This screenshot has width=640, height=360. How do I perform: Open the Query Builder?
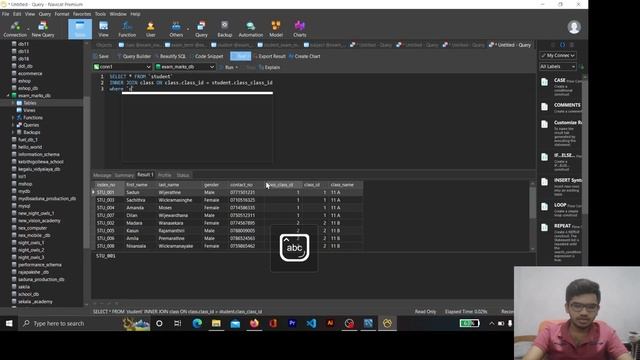[134, 56]
